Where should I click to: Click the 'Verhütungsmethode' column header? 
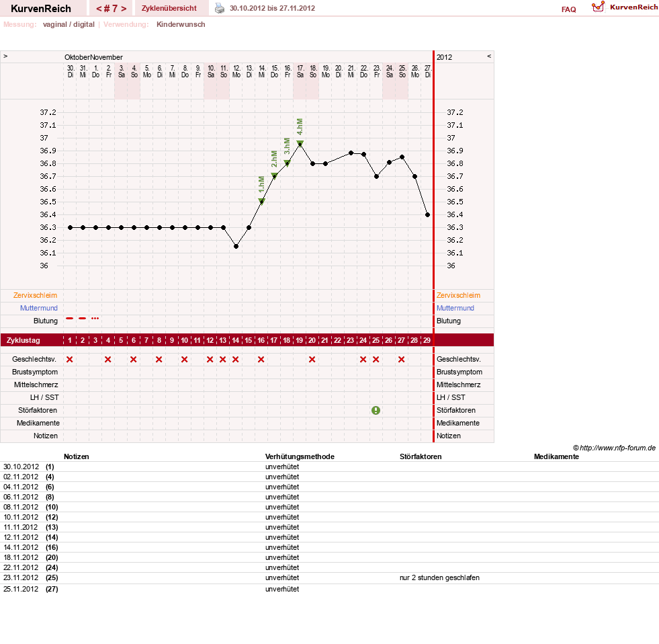coord(300,456)
